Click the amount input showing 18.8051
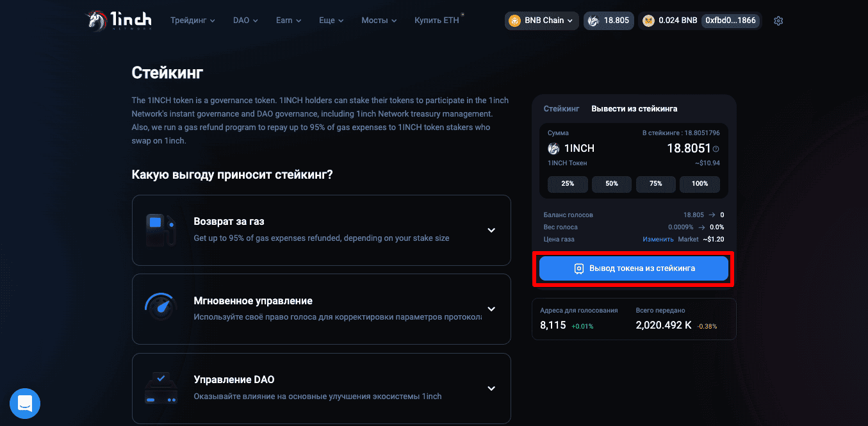Viewport: 868px width, 426px height. (689, 149)
